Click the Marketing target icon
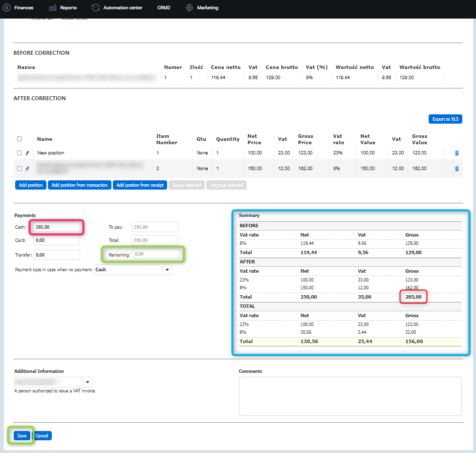 pyautogui.click(x=190, y=8)
